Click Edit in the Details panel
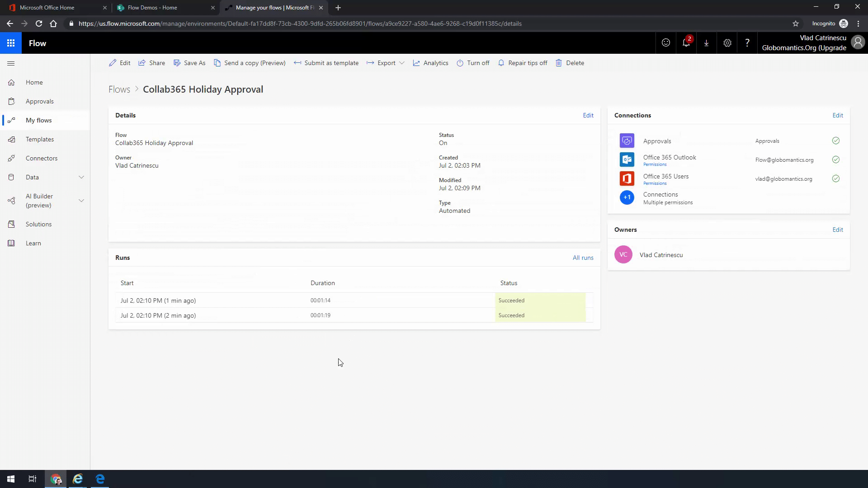868x488 pixels. click(x=588, y=115)
